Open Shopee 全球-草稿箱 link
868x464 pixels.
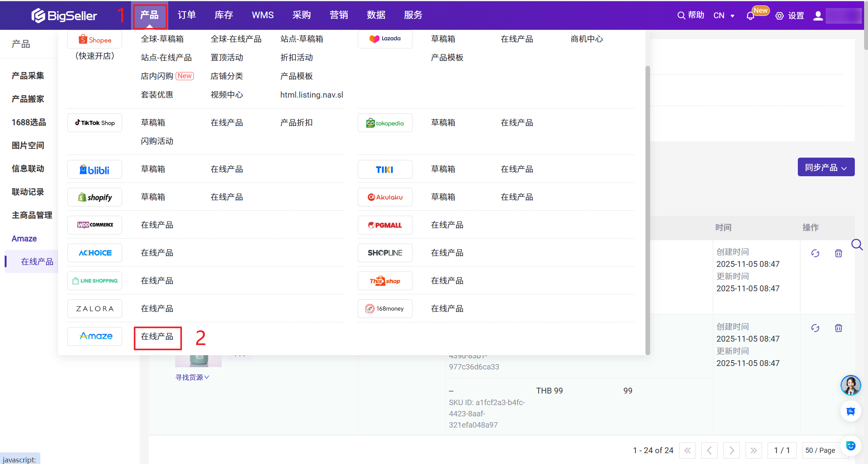162,39
